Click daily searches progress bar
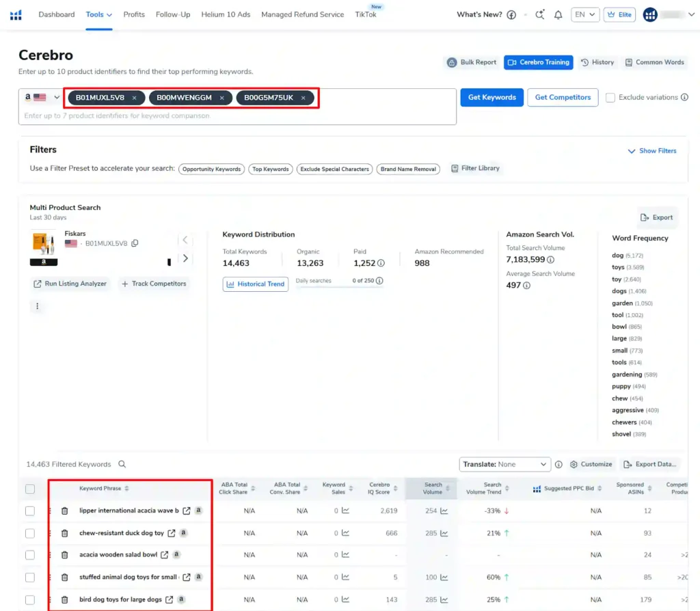 pos(339,287)
